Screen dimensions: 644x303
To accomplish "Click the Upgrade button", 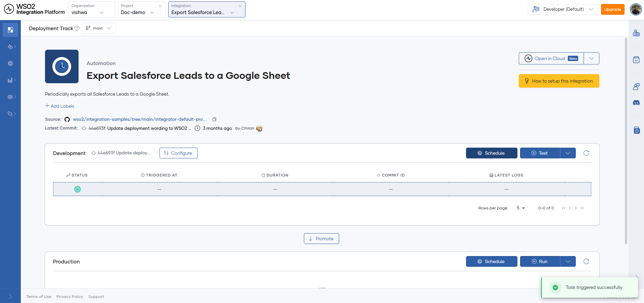I will pyautogui.click(x=613, y=9).
